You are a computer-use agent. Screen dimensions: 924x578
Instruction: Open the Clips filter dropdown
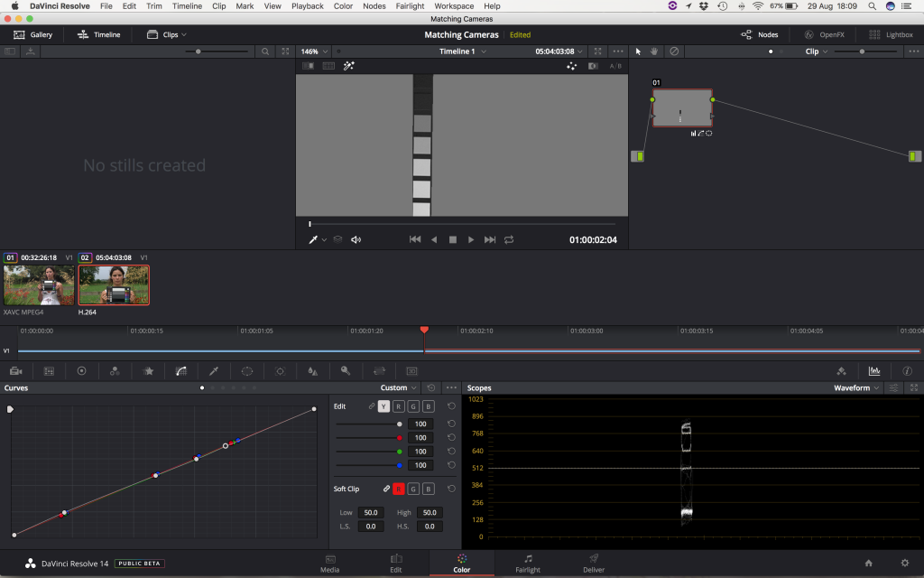(167, 35)
